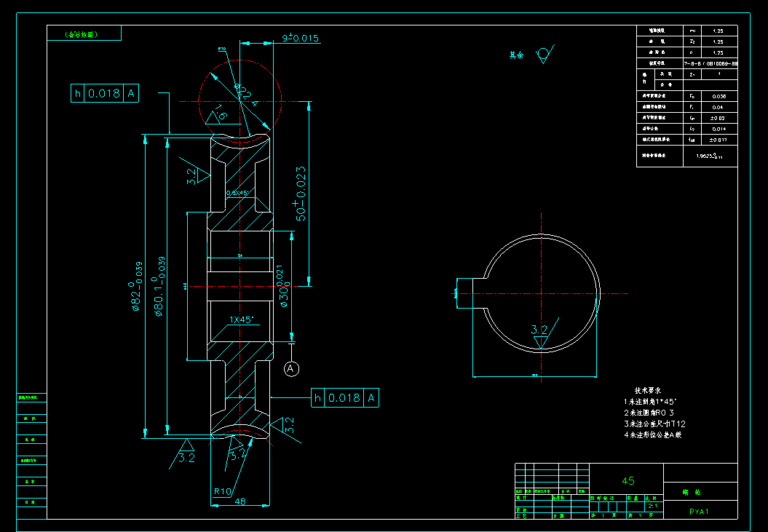768x532 pixels.
Task: Click the green label box at top-left of frame
Action: coord(84,33)
